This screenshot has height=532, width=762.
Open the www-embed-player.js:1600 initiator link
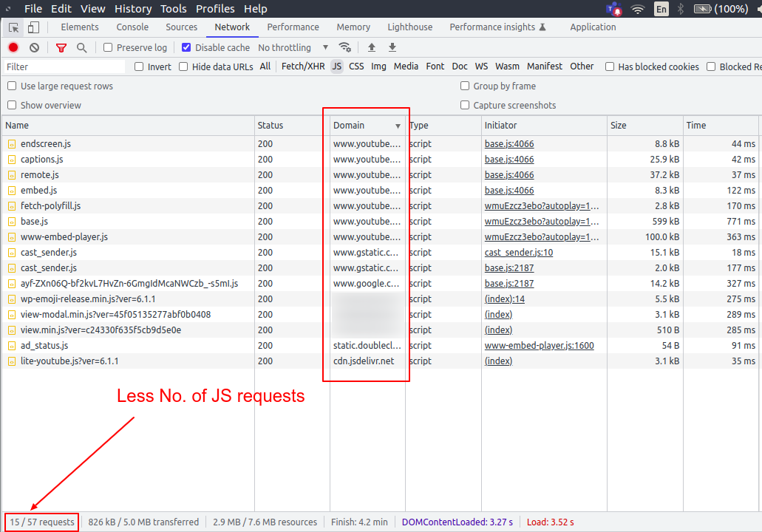click(x=539, y=346)
